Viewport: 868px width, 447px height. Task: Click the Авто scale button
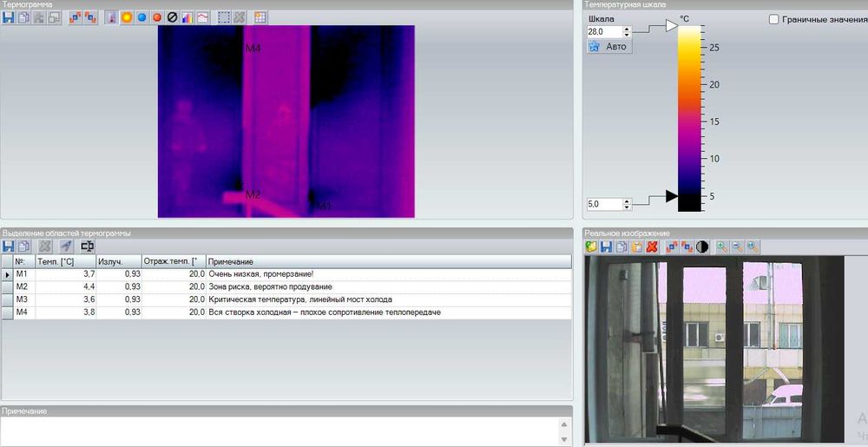click(609, 47)
